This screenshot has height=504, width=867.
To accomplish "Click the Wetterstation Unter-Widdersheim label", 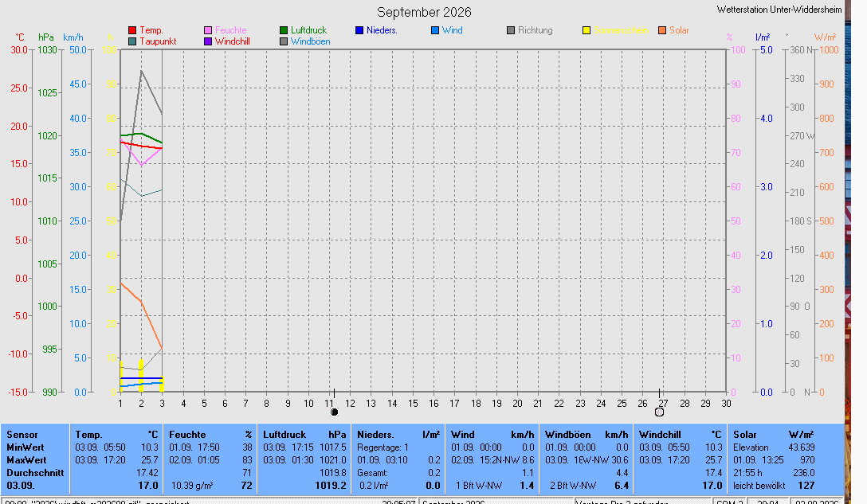I will [779, 10].
